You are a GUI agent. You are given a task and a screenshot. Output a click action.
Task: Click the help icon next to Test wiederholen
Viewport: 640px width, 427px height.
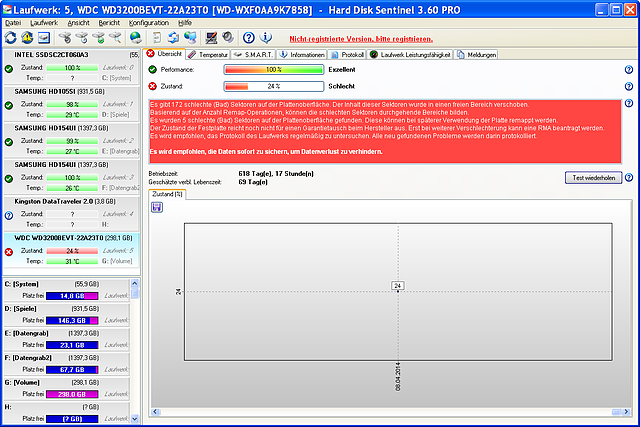(x=629, y=178)
